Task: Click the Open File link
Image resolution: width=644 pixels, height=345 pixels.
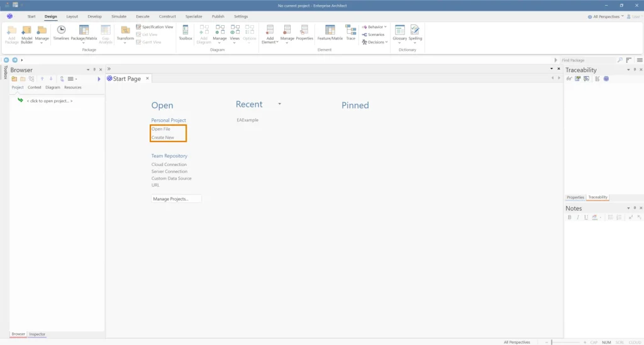Action: [x=160, y=129]
